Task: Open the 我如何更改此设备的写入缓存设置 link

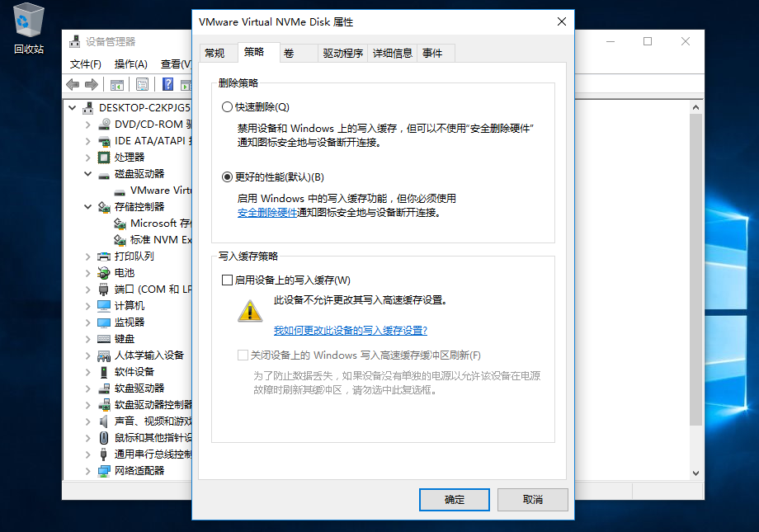Action: (x=351, y=331)
